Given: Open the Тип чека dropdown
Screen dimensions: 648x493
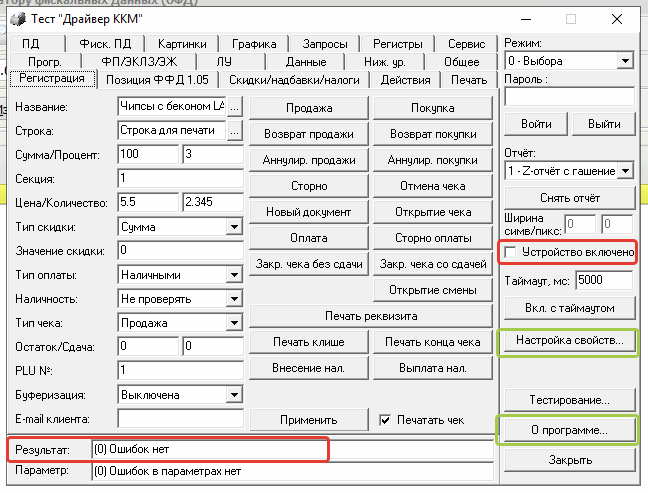Looking at the screenshot, I should tap(234, 323).
